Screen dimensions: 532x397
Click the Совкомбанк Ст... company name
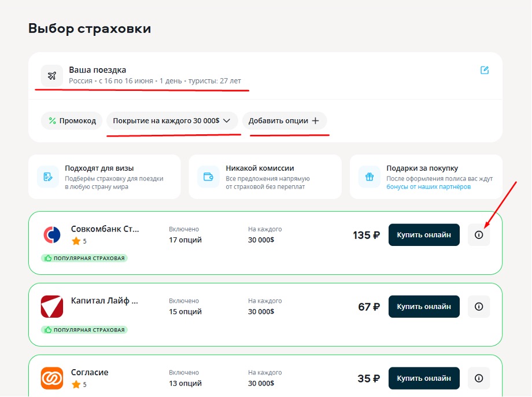click(105, 229)
